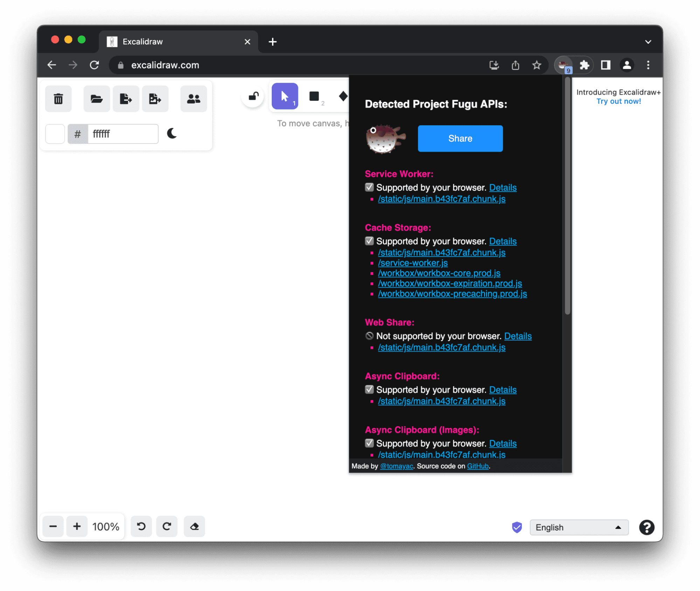
Task: Click the delete/trash tool icon
Action: point(59,99)
